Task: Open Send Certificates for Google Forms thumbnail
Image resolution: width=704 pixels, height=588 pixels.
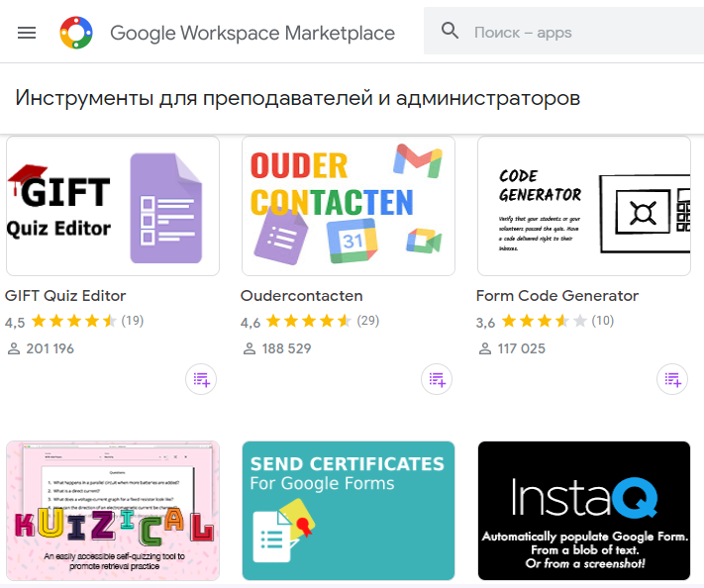Action: (x=349, y=511)
